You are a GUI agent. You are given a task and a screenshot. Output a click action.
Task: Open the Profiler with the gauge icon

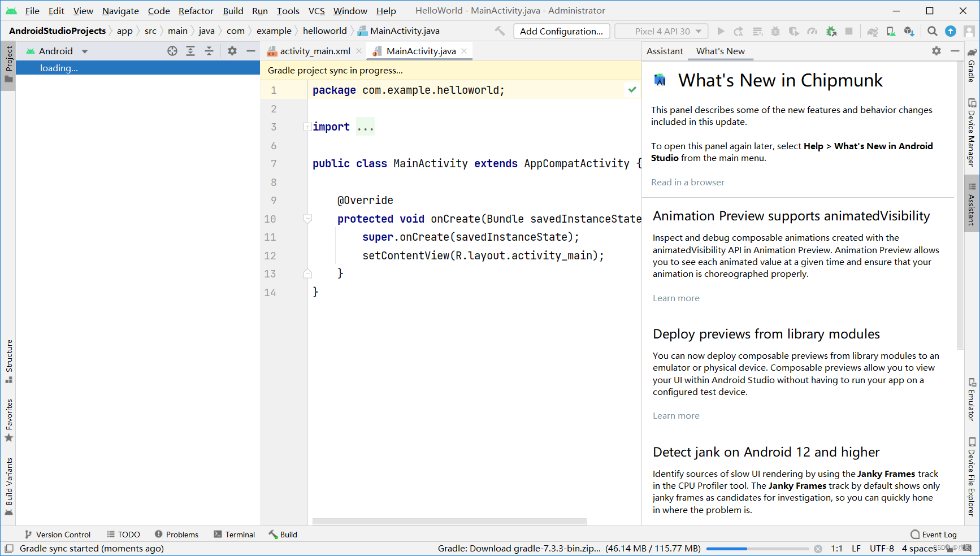[812, 31]
